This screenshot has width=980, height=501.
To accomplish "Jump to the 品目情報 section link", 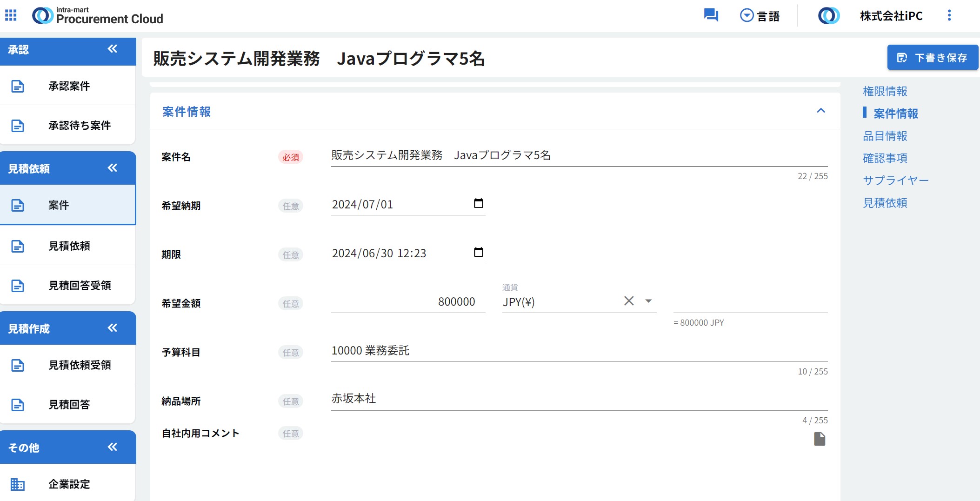I will pyautogui.click(x=885, y=136).
